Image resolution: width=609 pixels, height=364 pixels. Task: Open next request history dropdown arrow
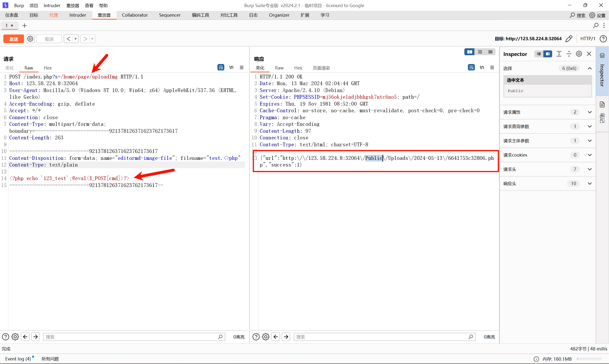point(93,39)
